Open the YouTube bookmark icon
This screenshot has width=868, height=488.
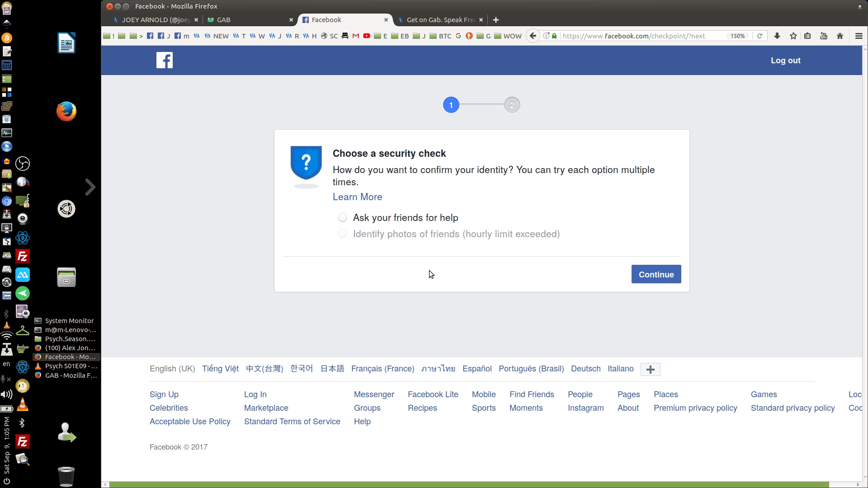tap(367, 36)
